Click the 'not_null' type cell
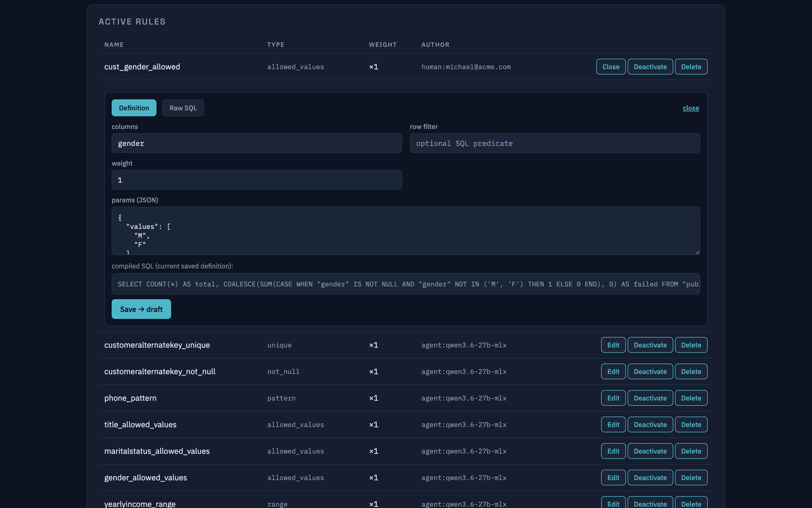The height and width of the screenshot is (508, 812). click(283, 372)
